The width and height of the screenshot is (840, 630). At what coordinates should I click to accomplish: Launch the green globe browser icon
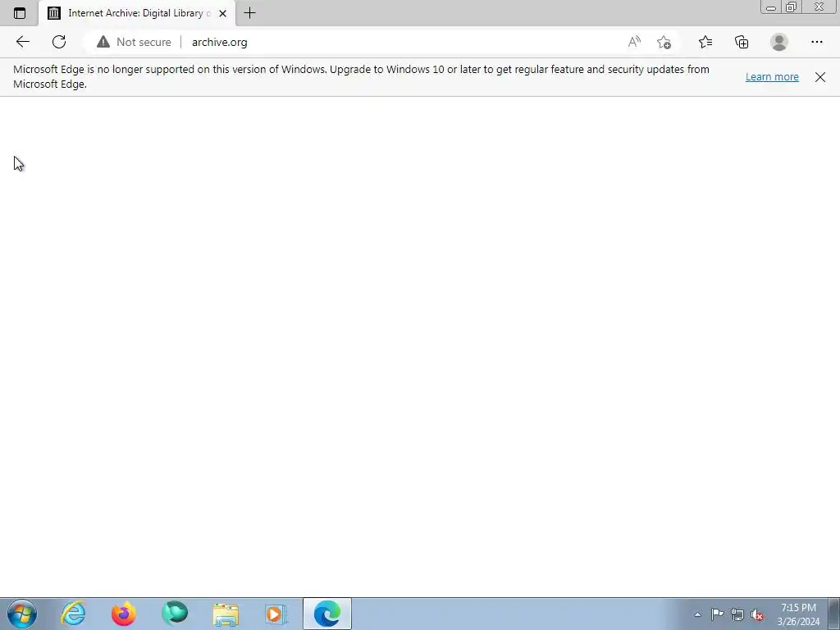[x=175, y=614]
